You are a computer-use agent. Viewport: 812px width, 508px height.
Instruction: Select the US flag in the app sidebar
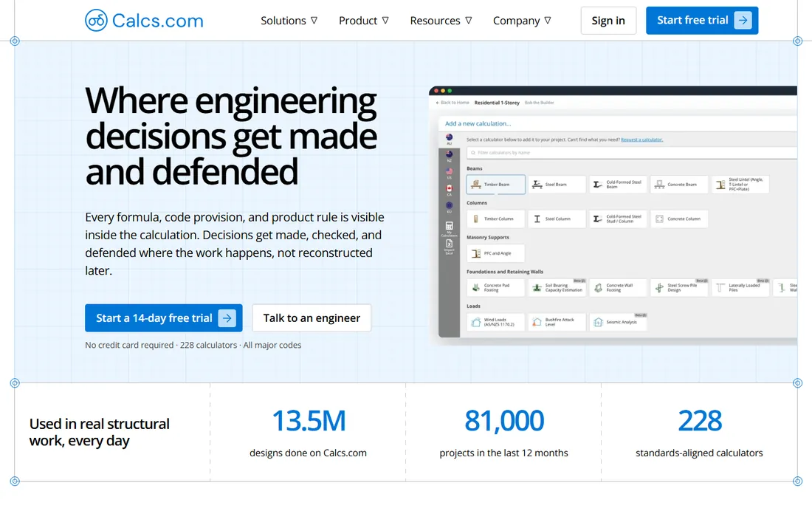(449, 173)
